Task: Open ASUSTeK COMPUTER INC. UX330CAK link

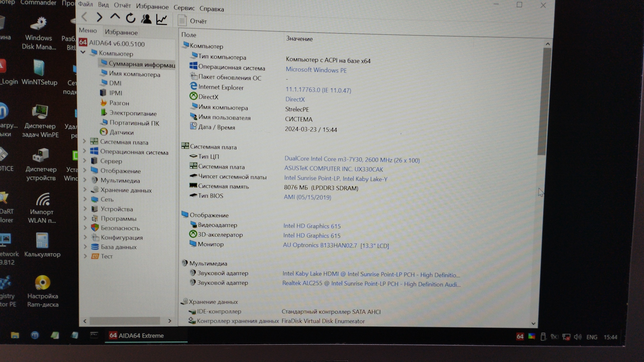Action: [333, 169]
